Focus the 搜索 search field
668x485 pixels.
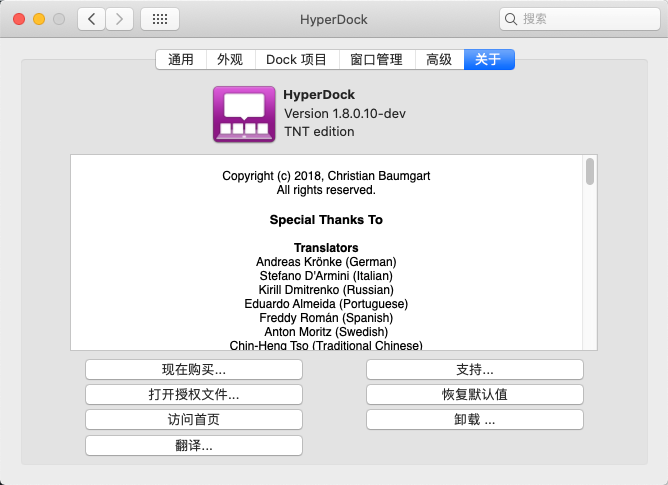pos(580,19)
